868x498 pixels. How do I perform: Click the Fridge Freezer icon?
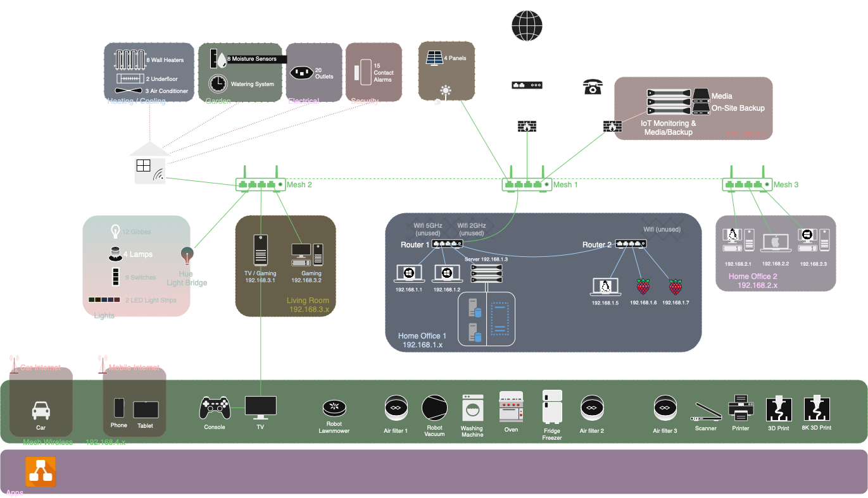552,406
